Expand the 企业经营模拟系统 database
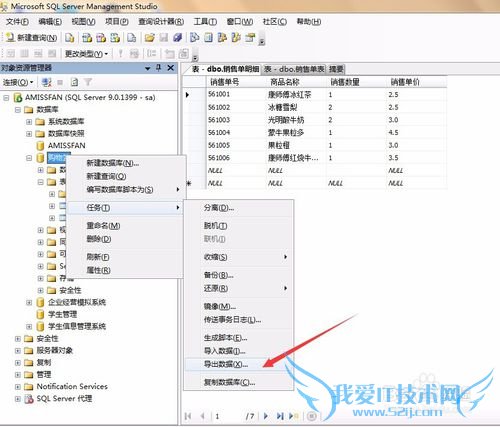The height and width of the screenshot is (427, 500). 29,302
